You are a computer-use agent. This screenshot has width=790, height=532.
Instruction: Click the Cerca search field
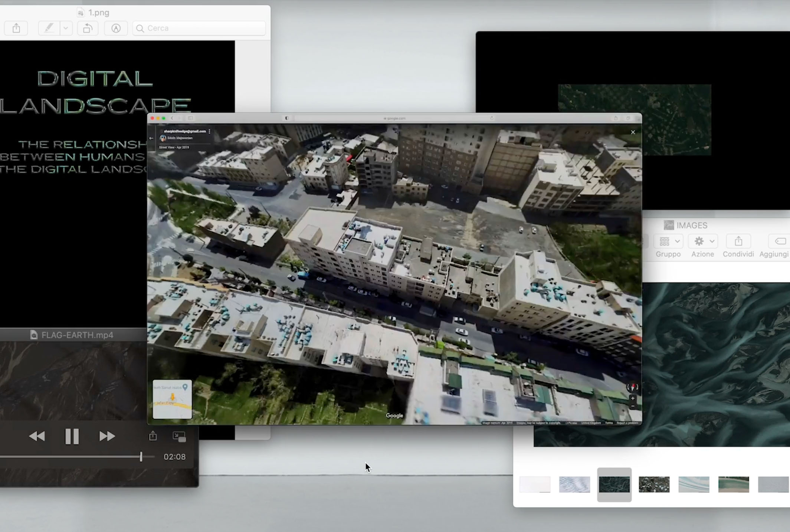200,28
